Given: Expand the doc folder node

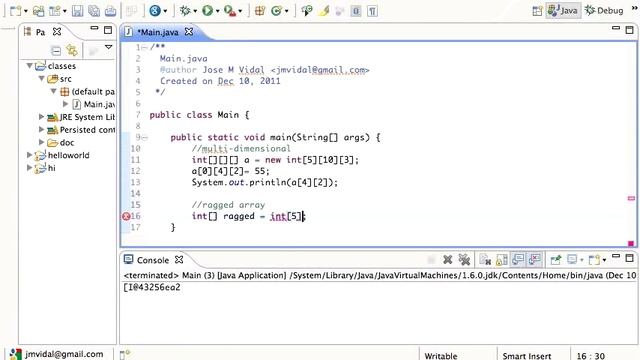Looking at the screenshot, I should click(41, 142).
